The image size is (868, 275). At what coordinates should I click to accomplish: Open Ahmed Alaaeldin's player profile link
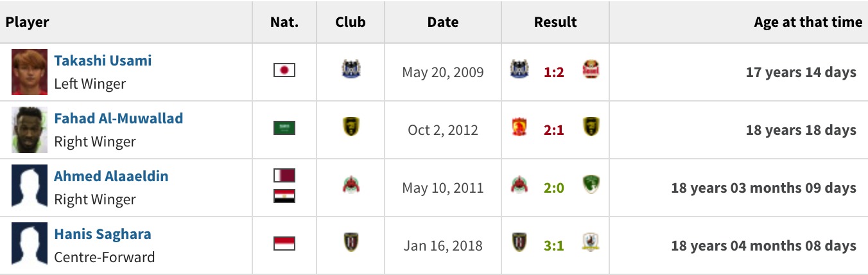111,176
